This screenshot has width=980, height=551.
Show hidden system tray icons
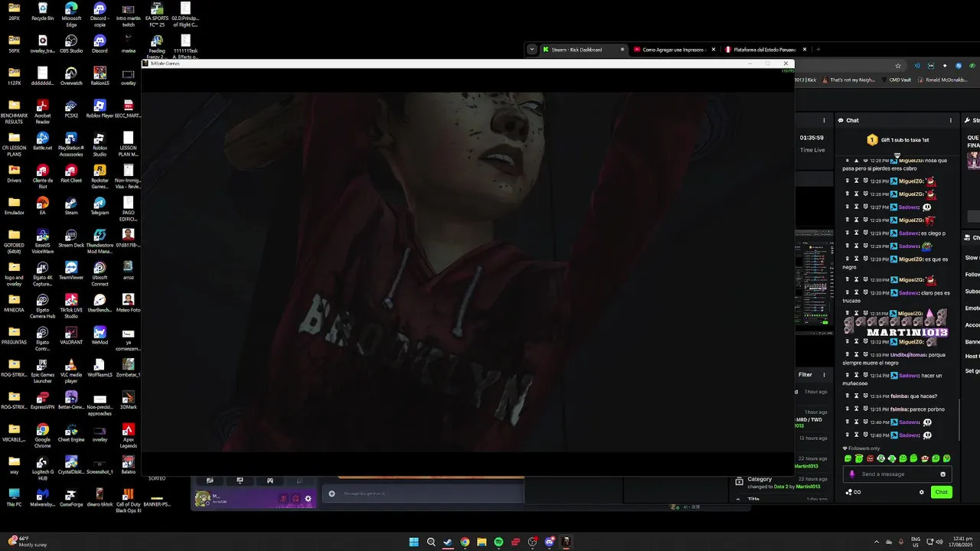pyautogui.click(x=877, y=542)
